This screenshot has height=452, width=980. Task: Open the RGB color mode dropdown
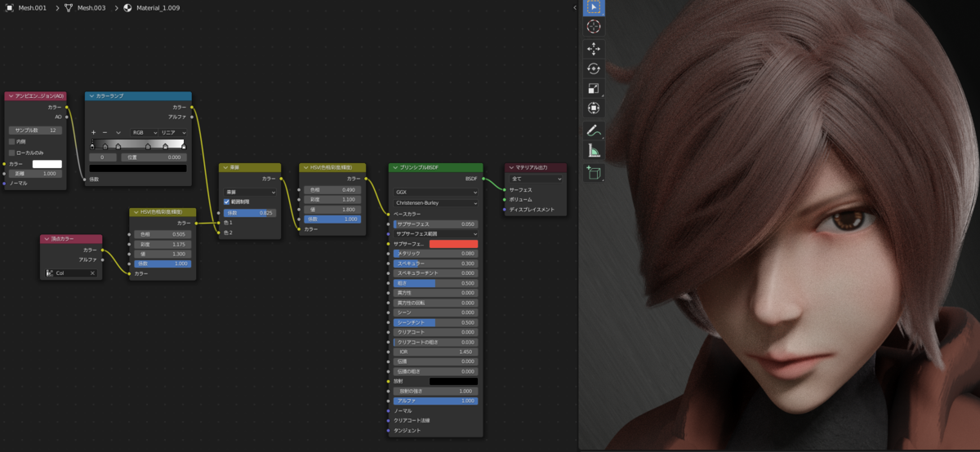click(142, 132)
